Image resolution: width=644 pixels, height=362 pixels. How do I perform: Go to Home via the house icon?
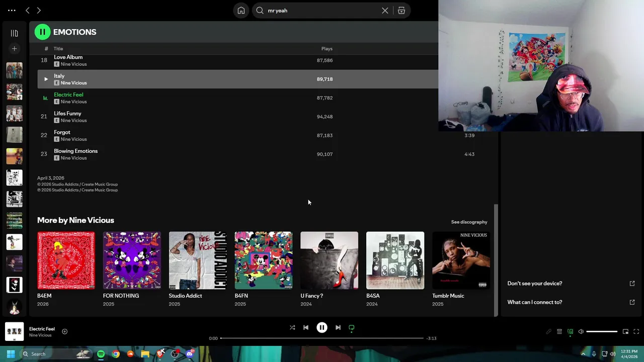pos(241,11)
